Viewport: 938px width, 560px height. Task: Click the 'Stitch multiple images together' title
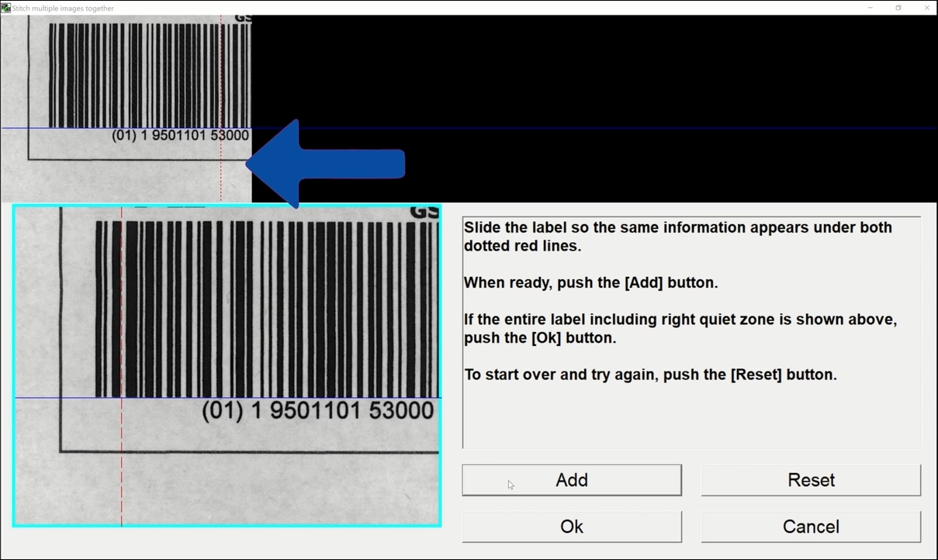(63, 9)
